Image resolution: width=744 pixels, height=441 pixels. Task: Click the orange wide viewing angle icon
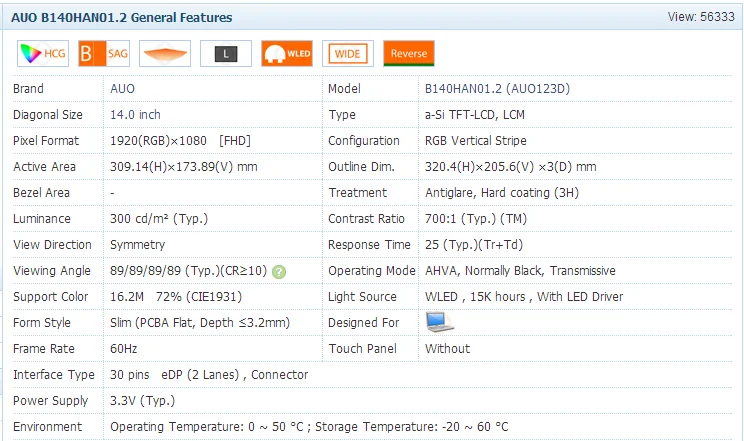(x=165, y=53)
